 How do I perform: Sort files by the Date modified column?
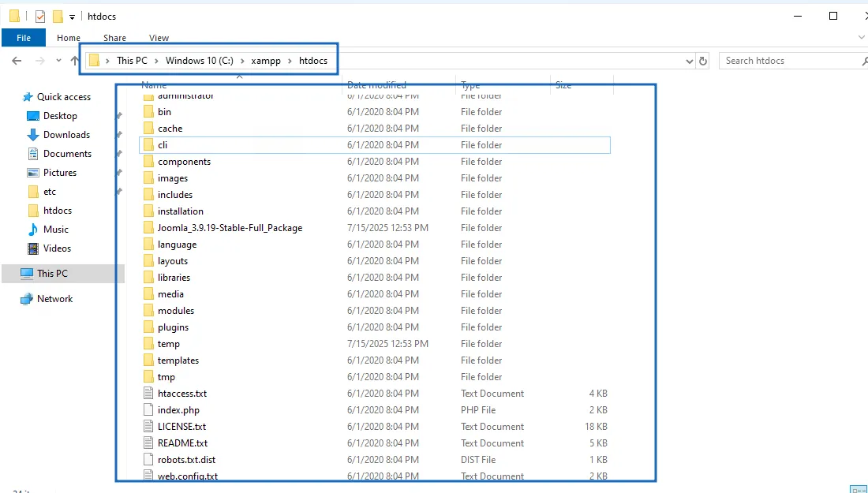pyautogui.click(x=376, y=84)
